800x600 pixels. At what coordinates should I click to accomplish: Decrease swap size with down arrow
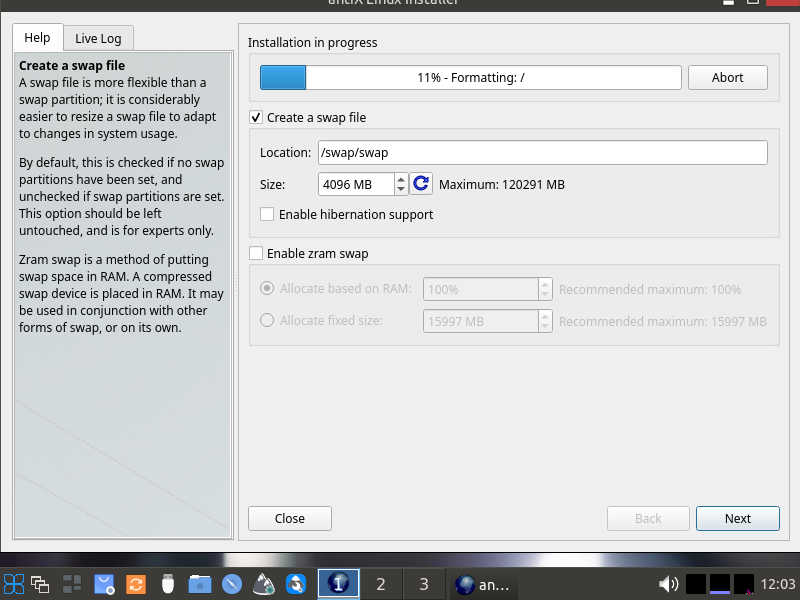(401, 190)
